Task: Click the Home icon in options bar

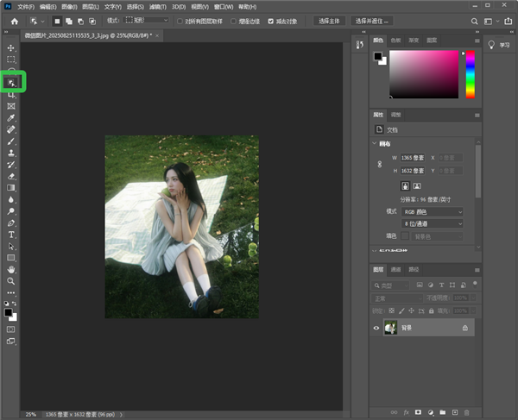Action: coord(14,20)
